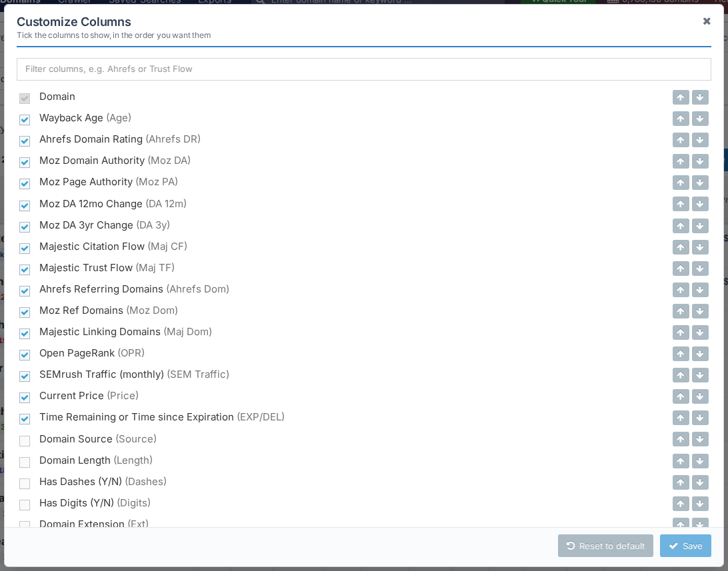Viewport: 728px width, 571px height.
Task: Focus the Filter columns input field
Action: coord(364,69)
